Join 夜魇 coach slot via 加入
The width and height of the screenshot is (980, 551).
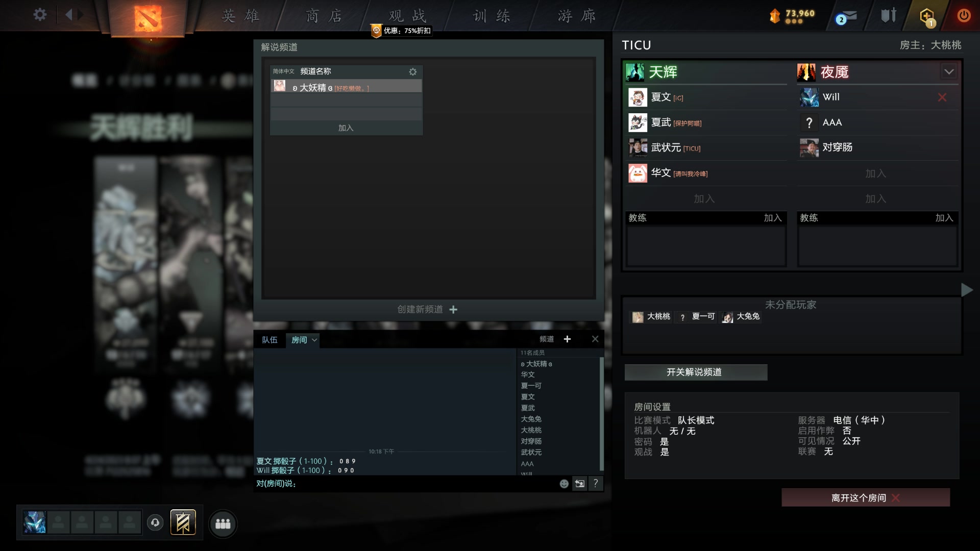click(x=944, y=218)
